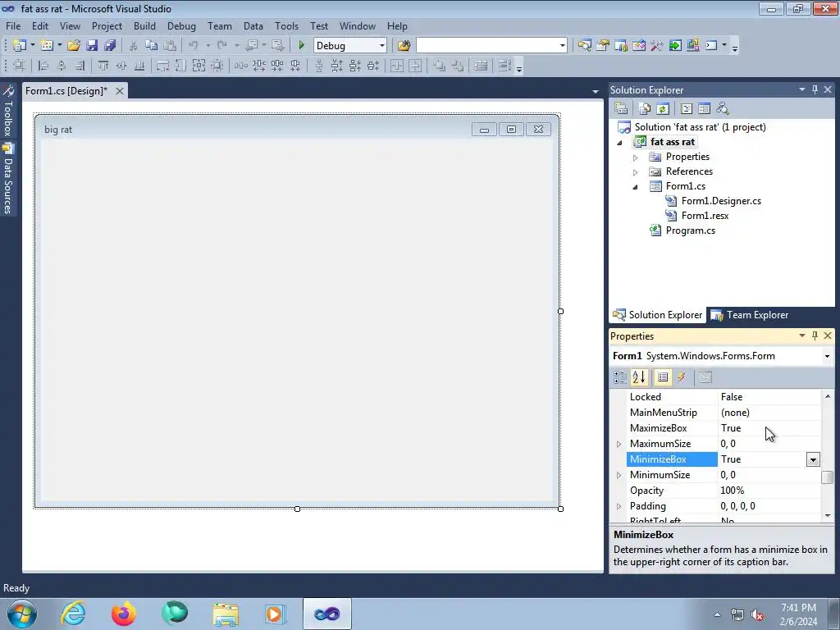
Task: Start debugging with the green play arrow
Action: point(302,46)
